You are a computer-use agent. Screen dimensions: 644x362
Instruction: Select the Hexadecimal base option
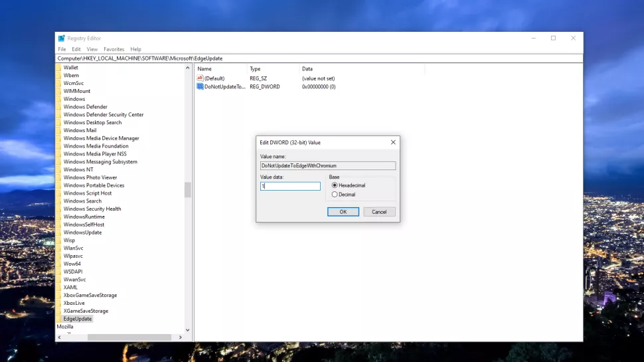point(335,185)
